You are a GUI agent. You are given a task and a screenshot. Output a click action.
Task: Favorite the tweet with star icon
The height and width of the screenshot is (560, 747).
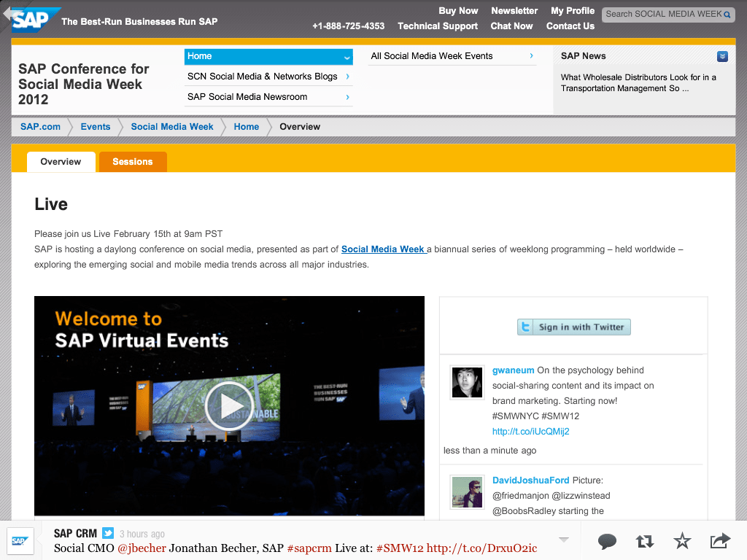pyautogui.click(x=682, y=541)
